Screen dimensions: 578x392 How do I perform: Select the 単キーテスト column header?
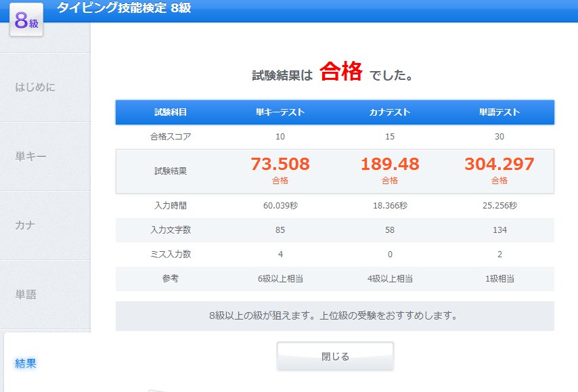pyautogui.click(x=282, y=112)
